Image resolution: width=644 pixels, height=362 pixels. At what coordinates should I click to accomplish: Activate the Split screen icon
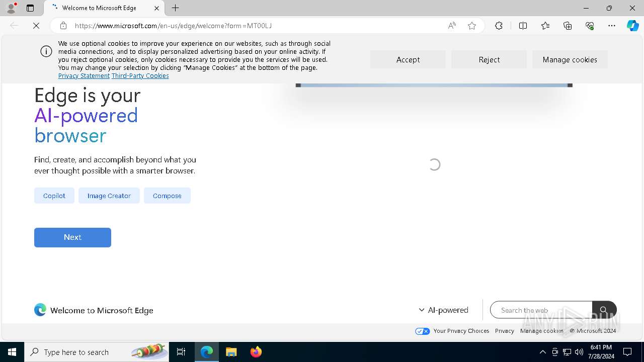pyautogui.click(x=523, y=26)
